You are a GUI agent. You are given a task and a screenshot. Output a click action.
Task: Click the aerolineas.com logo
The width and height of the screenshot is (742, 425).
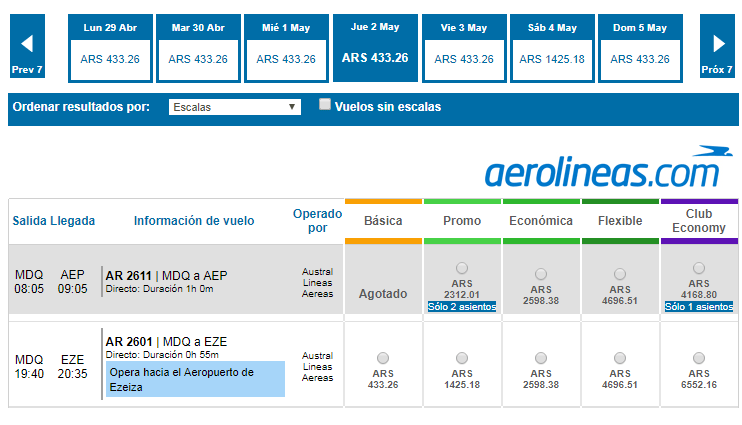click(603, 169)
